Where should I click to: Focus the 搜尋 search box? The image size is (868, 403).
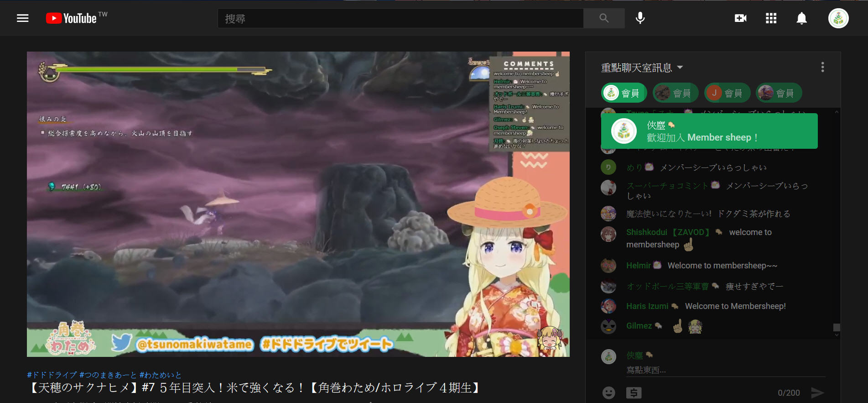(400, 18)
